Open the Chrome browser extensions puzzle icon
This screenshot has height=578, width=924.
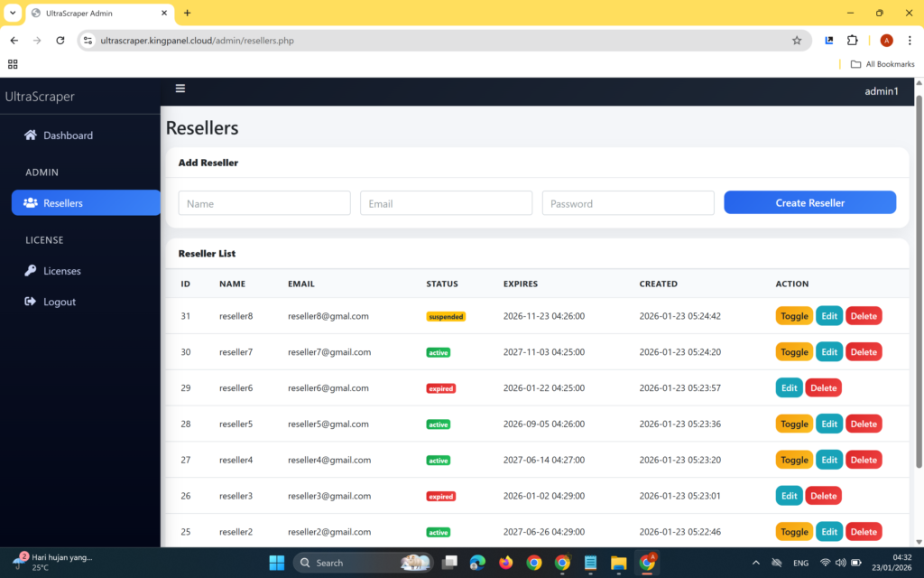pos(852,40)
